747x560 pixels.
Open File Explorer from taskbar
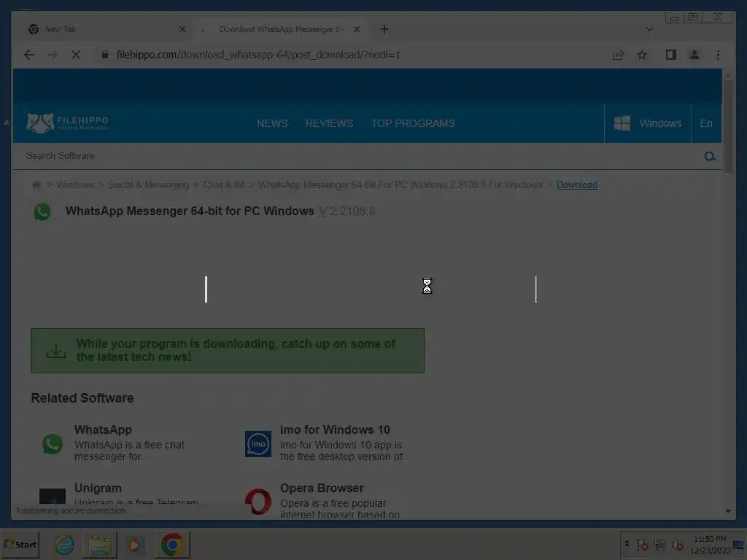[x=99, y=545]
